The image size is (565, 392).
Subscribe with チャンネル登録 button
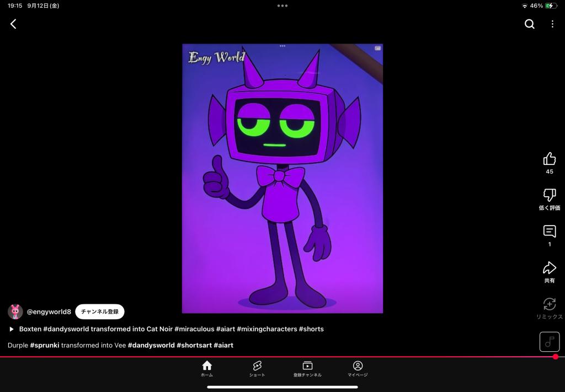100,312
